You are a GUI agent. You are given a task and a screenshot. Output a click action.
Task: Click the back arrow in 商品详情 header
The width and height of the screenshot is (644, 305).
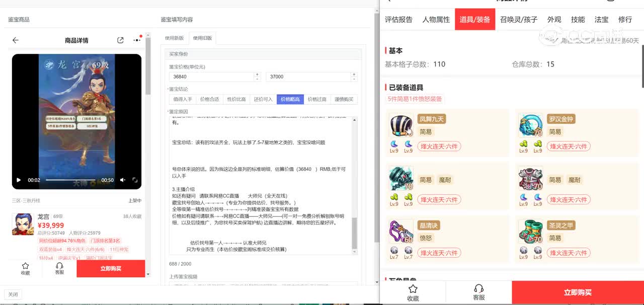pos(16,40)
